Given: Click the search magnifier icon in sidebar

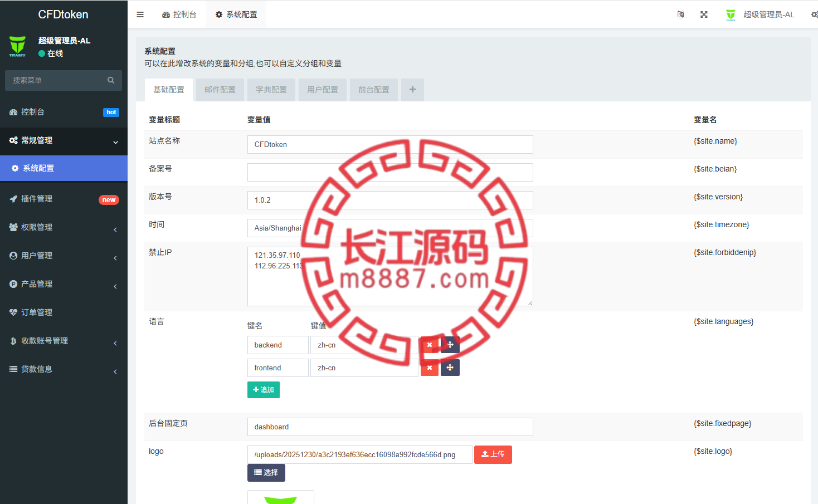Looking at the screenshot, I should tap(111, 80).
